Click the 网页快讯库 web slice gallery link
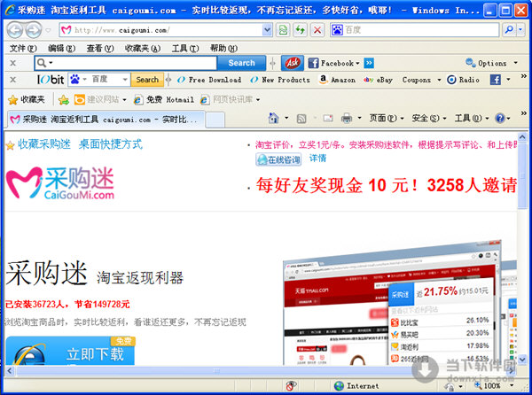The image size is (532, 395). coord(230,99)
